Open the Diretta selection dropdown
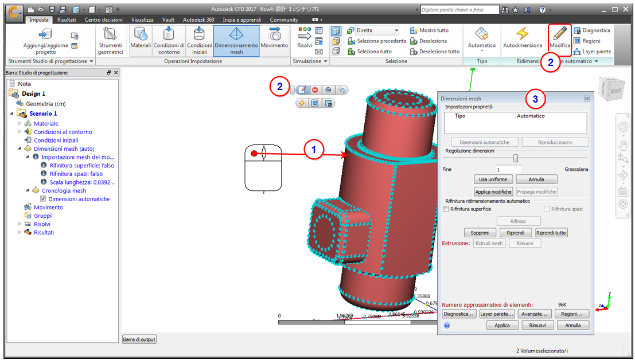The width and height of the screenshot is (635, 364). point(396,30)
